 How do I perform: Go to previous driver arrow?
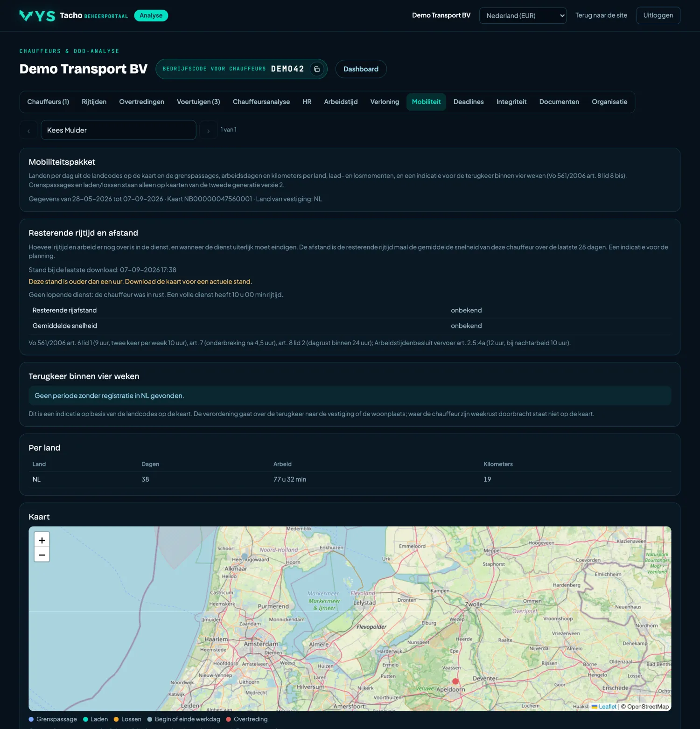click(28, 131)
